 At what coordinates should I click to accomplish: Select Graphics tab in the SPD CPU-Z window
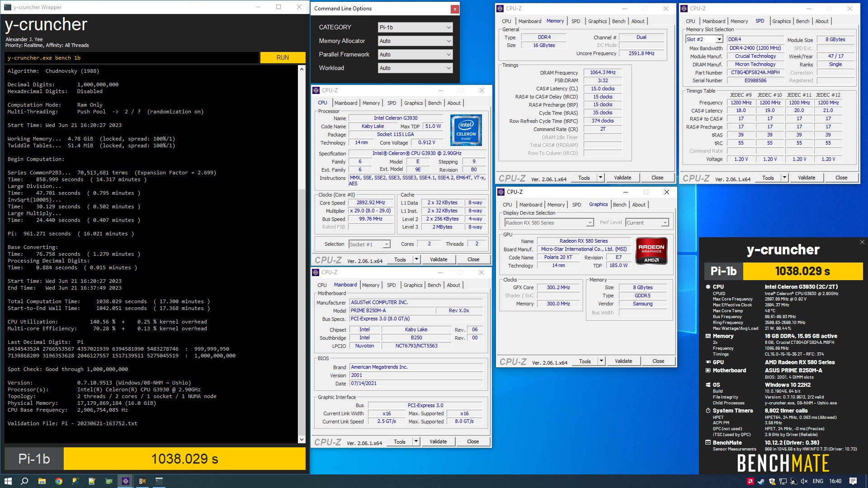point(781,21)
